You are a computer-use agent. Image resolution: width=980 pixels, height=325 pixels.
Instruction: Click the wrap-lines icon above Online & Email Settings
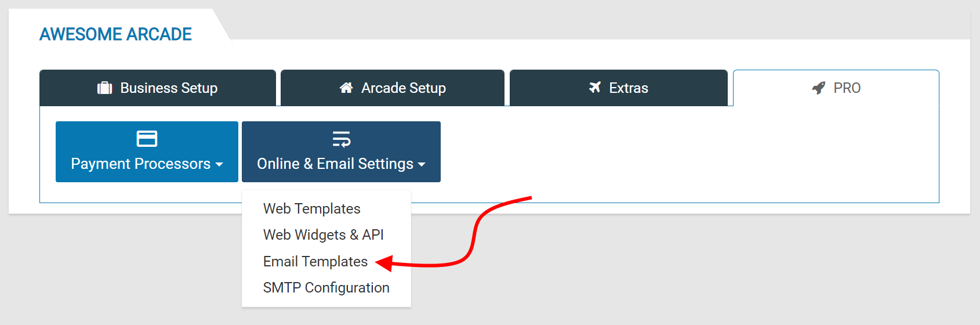coord(342,139)
